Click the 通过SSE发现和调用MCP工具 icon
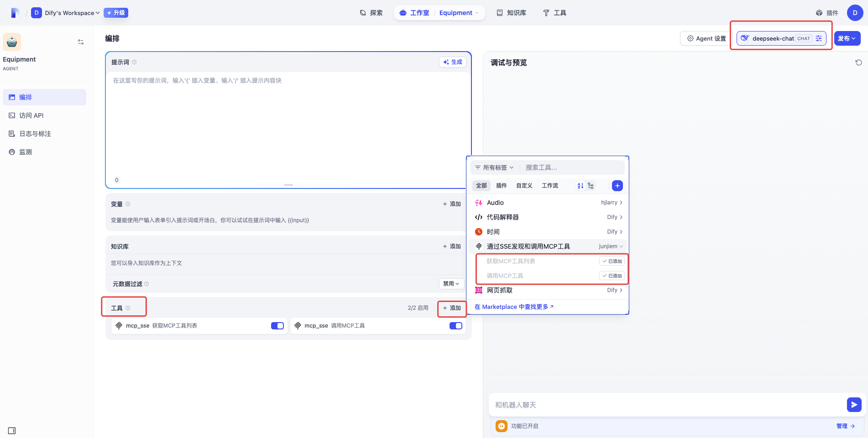The image size is (868, 438). [x=479, y=246]
